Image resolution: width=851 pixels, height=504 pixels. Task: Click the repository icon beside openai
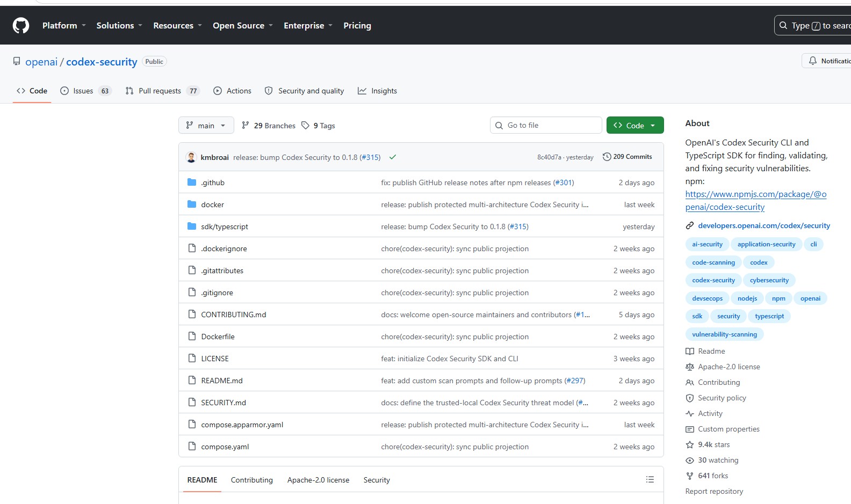pos(17,62)
